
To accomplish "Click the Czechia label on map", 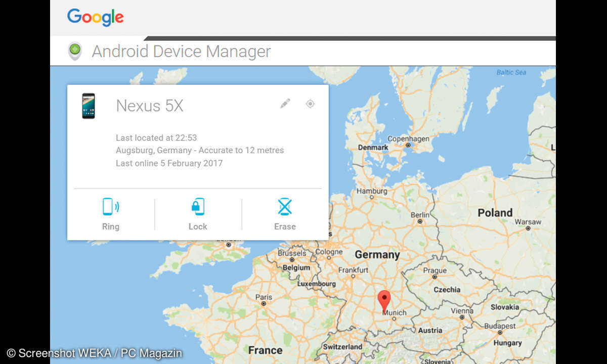I will point(447,290).
